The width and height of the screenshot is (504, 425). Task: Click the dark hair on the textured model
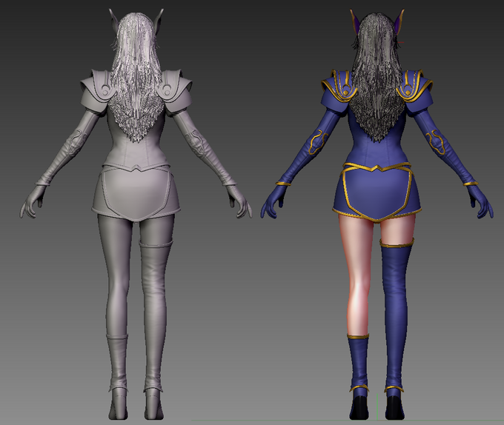coord(377,77)
